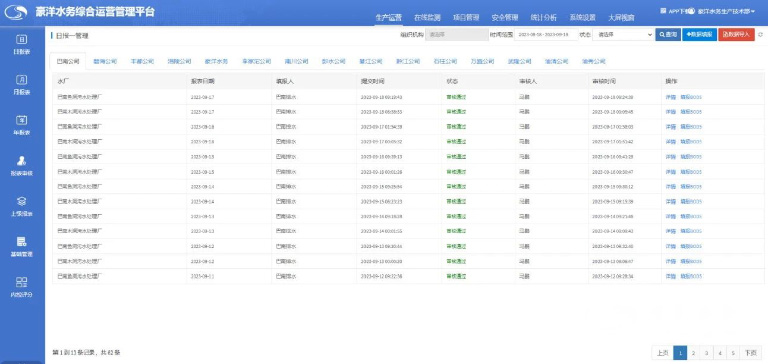Click the red 数据导入 button

[736, 34]
